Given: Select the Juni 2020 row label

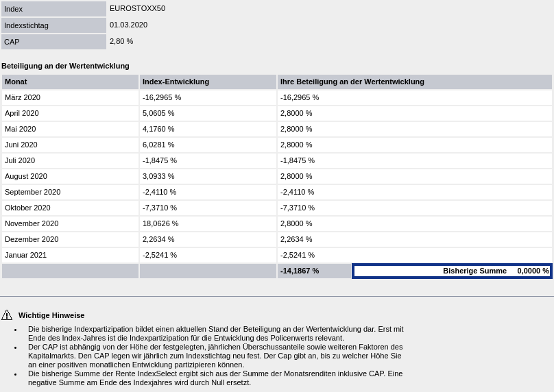Looking at the screenshot, I should pyautogui.click(x=21, y=145).
